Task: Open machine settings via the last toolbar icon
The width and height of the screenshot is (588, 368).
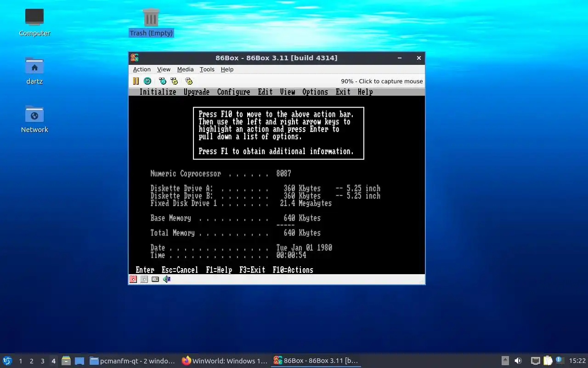Action: [189, 81]
